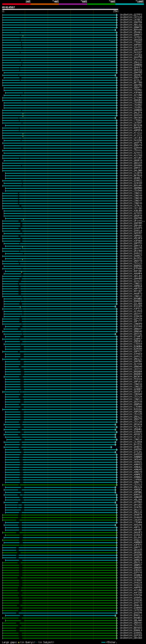
Task: Select label UniRef100_A3FA68
Action: pyautogui.click(x=131, y=93)
